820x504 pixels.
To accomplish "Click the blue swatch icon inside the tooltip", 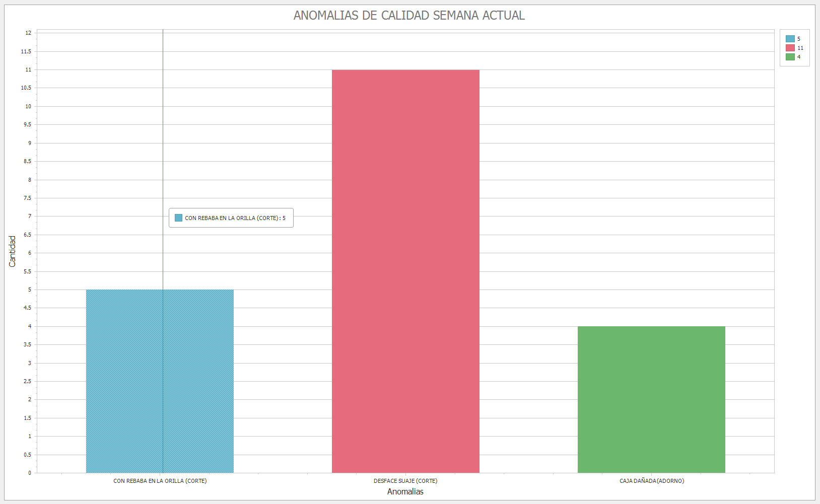I will click(178, 218).
